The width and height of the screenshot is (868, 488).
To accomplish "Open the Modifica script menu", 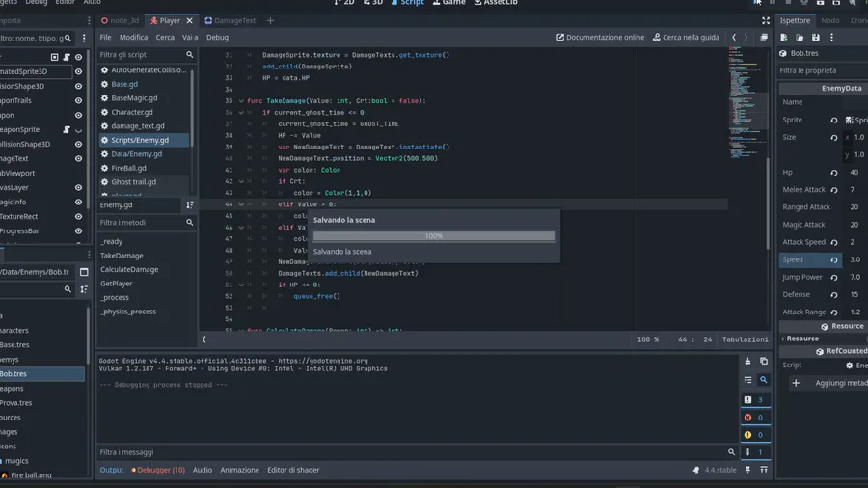I will 133,37.
